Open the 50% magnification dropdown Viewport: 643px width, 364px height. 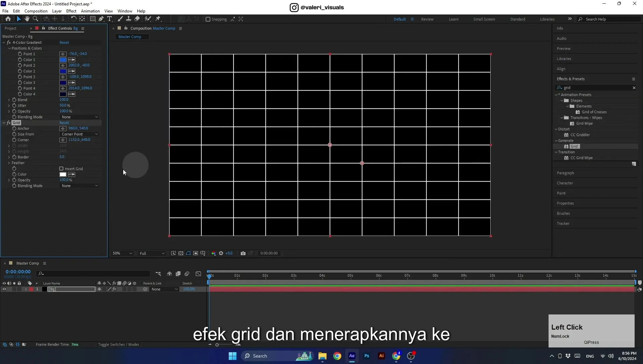(x=122, y=254)
